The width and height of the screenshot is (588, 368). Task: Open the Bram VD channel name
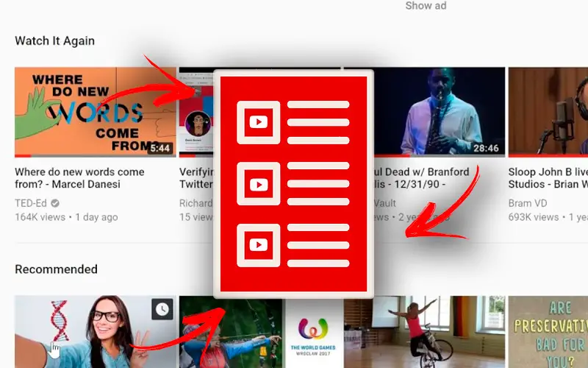point(528,203)
